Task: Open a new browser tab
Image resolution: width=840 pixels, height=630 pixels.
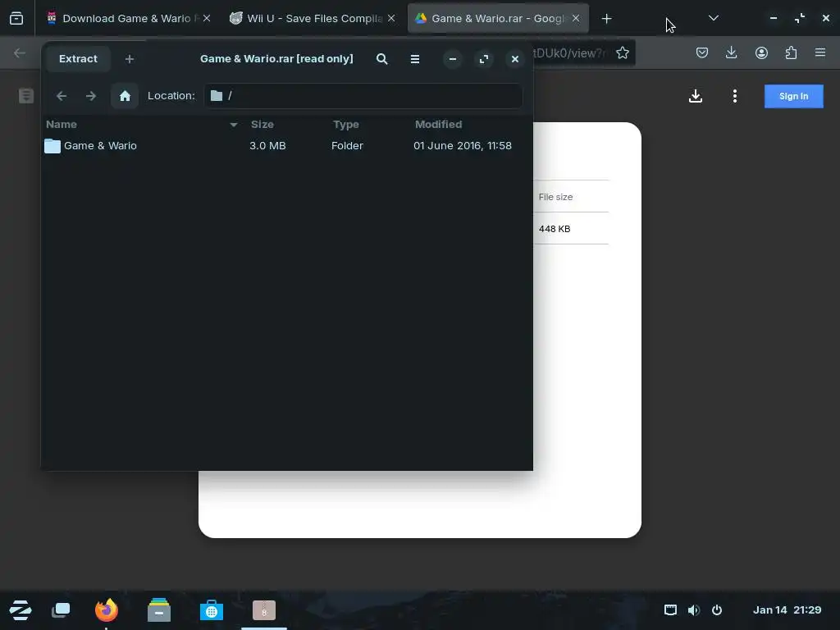Action: [606, 19]
